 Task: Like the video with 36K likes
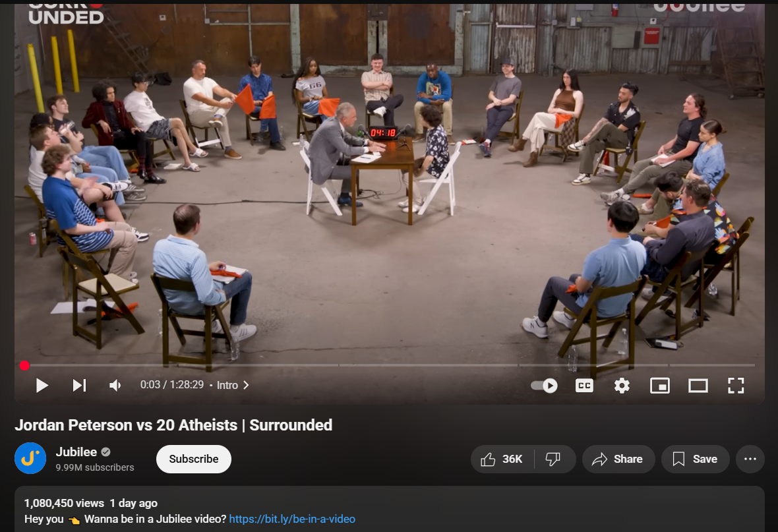(x=502, y=459)
